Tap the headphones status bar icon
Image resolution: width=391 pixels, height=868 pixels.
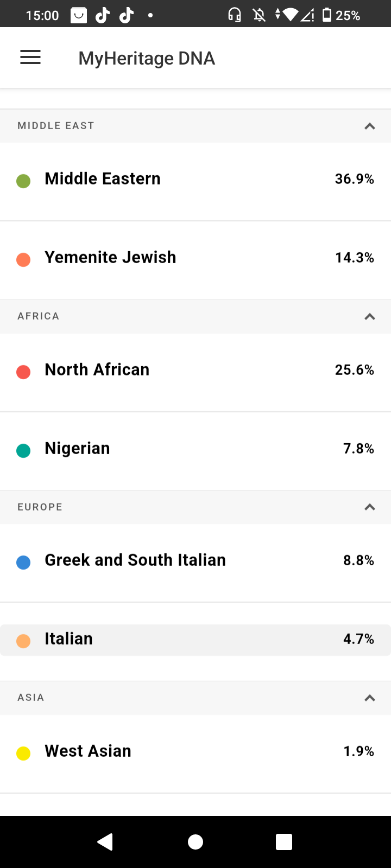[x=235, y=15]
